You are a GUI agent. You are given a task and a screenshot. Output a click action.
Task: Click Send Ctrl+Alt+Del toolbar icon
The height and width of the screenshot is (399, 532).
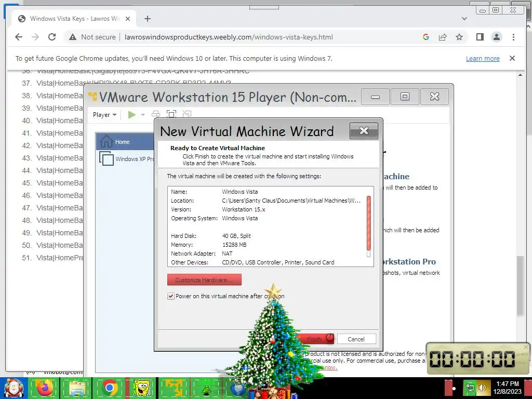156,114
